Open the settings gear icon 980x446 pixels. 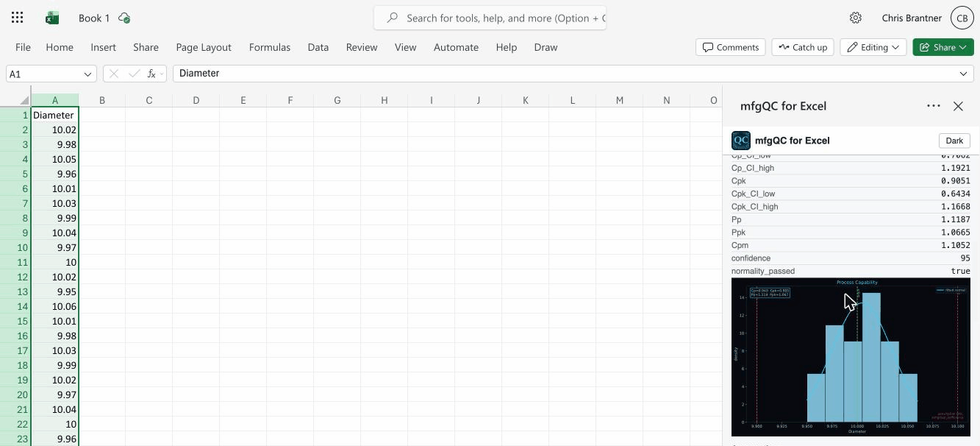coord(856,18)
